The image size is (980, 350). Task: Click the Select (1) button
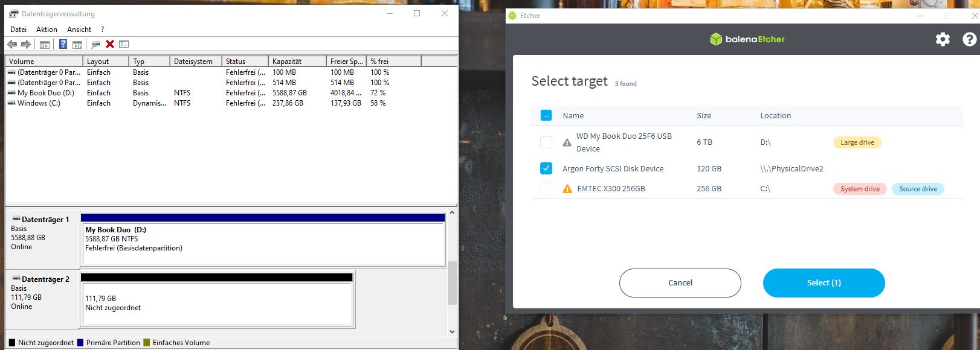point(824,283)
